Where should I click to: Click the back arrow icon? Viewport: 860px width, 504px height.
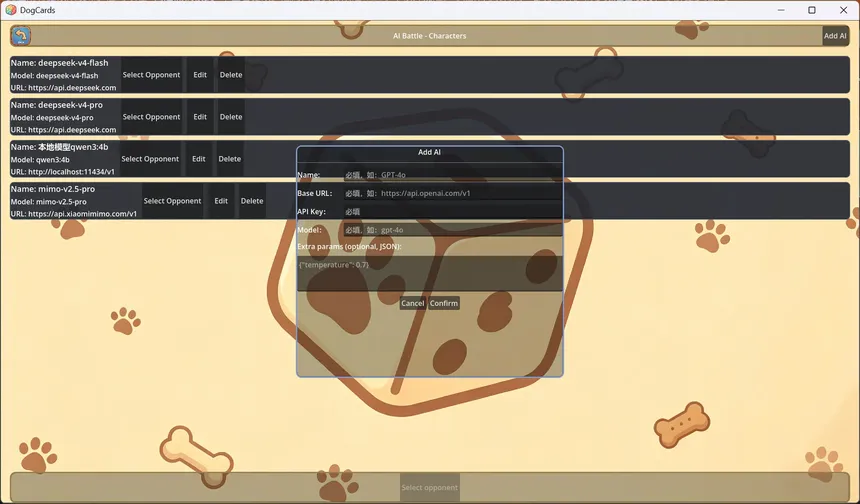(x=21, y=36)
